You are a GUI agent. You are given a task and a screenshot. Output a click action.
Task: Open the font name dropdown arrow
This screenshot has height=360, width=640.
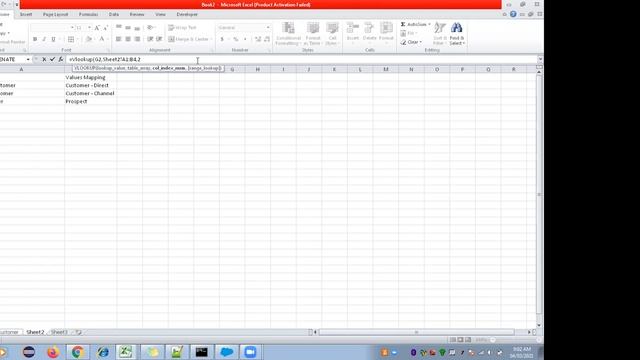pyautogui.click(x=72, y=28)
